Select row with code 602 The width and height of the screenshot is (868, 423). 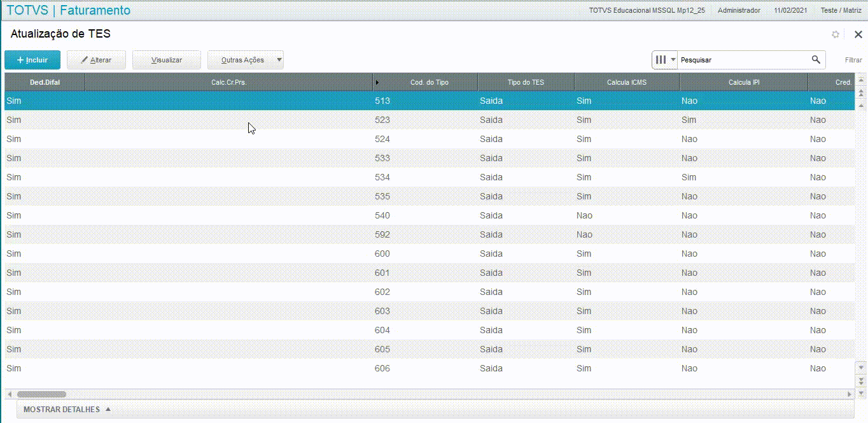coord(430,292)
